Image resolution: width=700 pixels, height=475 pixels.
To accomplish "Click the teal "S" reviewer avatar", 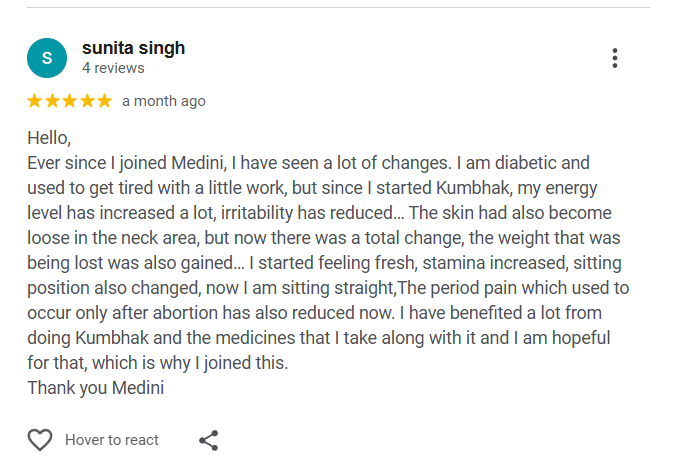I will 47,58.
